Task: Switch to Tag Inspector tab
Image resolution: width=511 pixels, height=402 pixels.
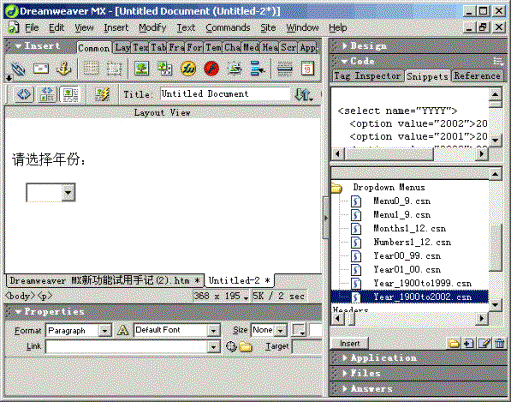Action: [x=367, y=76]
